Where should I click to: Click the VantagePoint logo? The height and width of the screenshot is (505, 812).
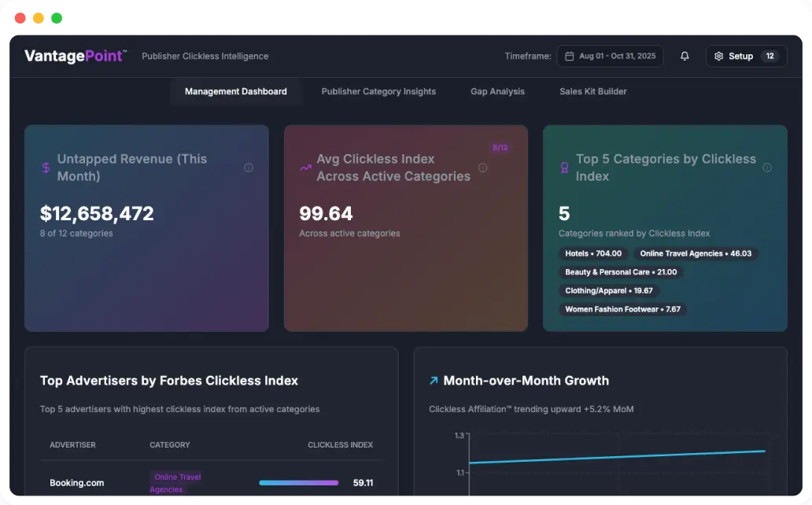click(x=75, y=56)
